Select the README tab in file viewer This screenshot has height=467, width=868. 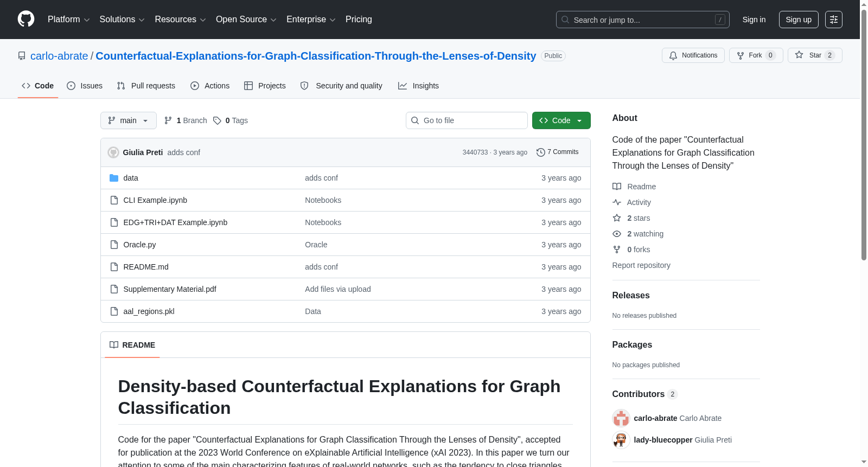pyautogui.click(x=132, y=345)
